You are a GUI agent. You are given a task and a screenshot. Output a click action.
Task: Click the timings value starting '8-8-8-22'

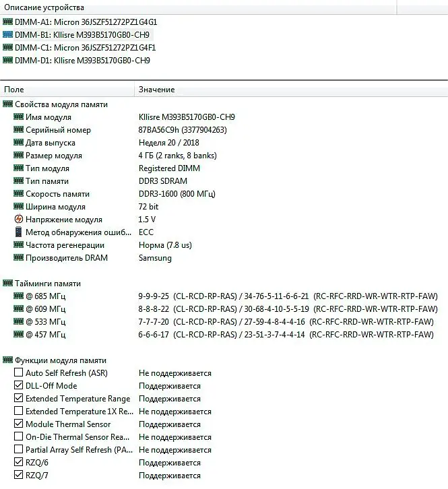coord(288,308)
